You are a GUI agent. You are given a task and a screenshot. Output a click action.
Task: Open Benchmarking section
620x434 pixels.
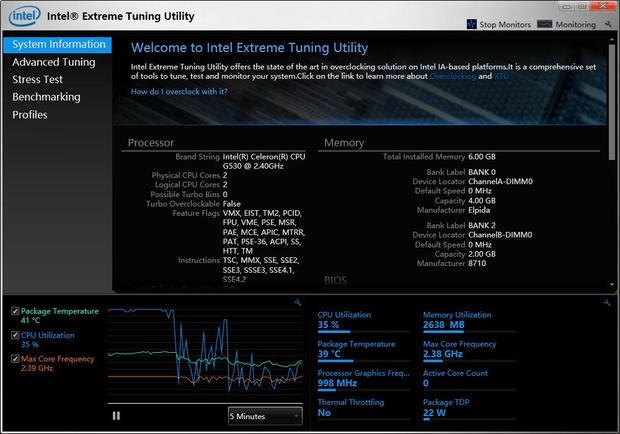coord(46,97)
